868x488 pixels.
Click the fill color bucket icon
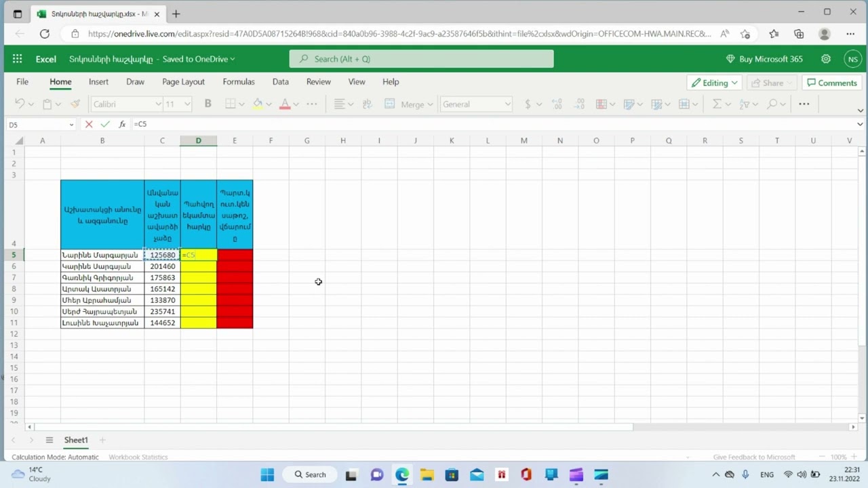pyautogui.click(x=258, y=104)
